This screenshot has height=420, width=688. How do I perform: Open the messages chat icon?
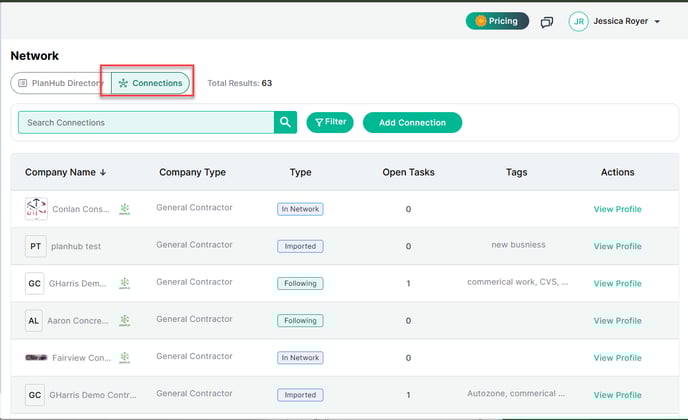coord(547,21)
